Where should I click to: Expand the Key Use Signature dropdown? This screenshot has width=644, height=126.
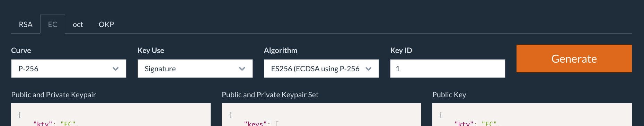click(x=195, y=69)
